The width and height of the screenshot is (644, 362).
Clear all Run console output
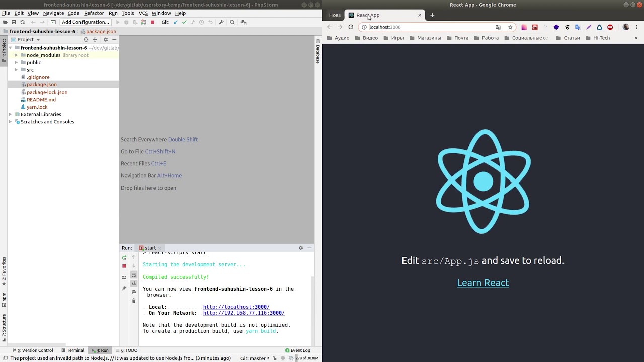(134, 301)
